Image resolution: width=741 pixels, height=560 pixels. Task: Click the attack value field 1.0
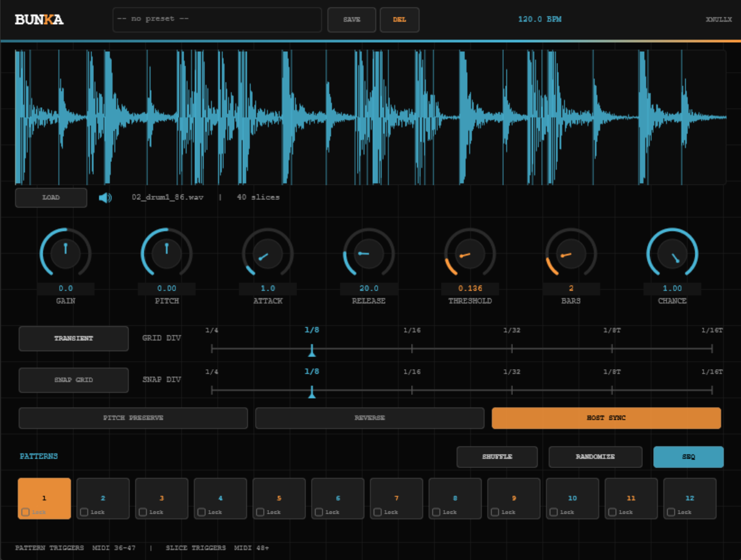point(268,288)
